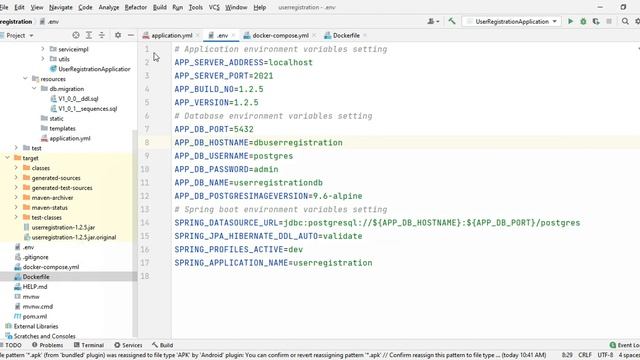Click the Project panel vertical scrollbar

tap(135, 233)
